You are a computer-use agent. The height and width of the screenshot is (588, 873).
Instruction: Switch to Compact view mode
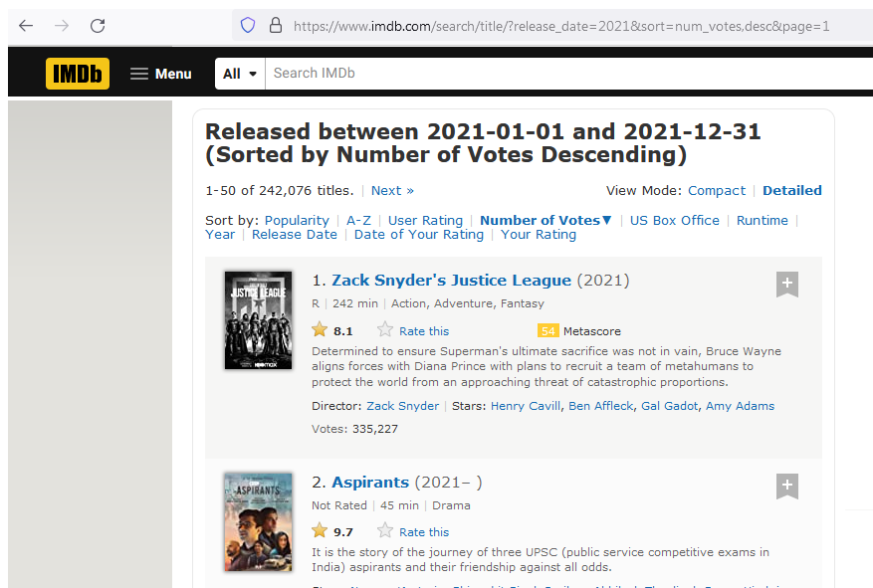pyautogui.click(x=717, y=191)
